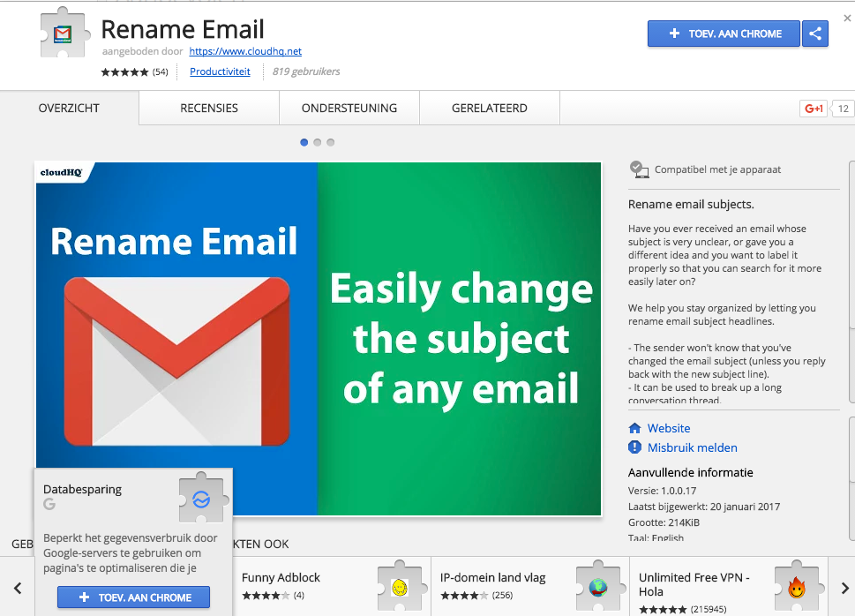This screenshot has width=855, height=616.
Task: Click the Funny Adblock puzzle icon
Action: pyautogui.click(x=401, y=587)
